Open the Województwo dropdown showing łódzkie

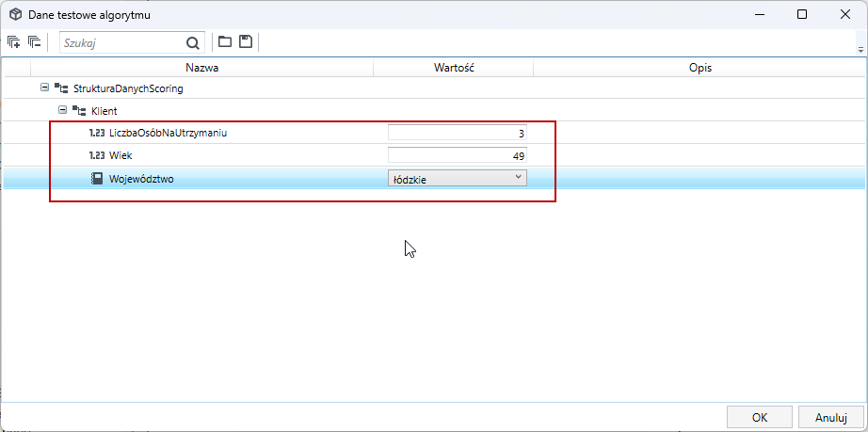click(x=458, y=178)
